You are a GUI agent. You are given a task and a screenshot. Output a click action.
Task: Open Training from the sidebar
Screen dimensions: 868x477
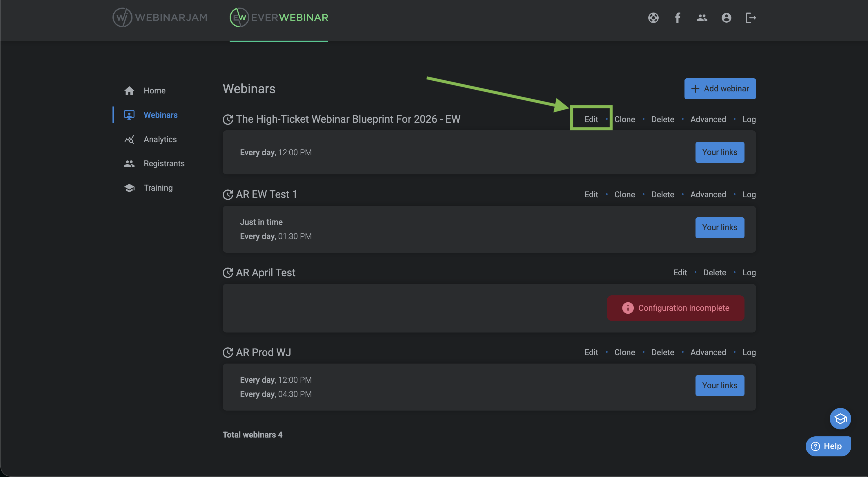158,188
